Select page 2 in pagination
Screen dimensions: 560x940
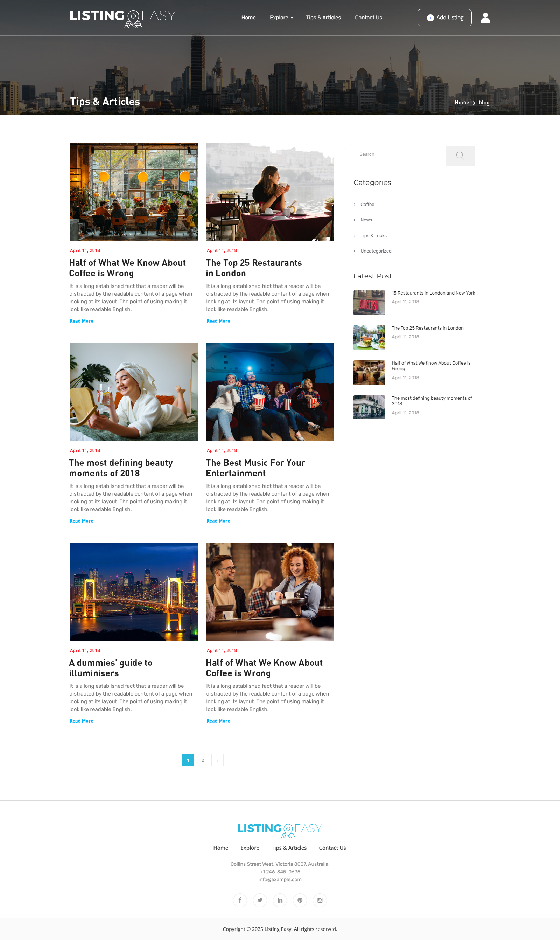tap(203, 760)
